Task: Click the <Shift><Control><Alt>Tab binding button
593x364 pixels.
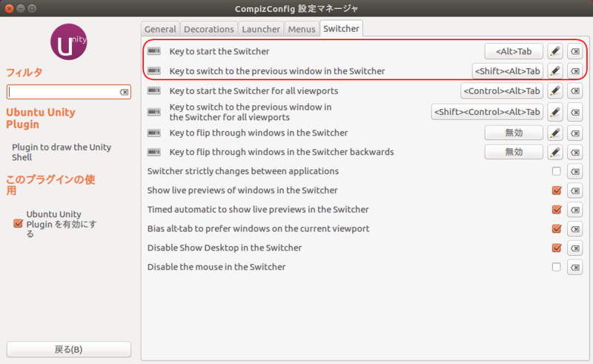Action: coord(487,112)
